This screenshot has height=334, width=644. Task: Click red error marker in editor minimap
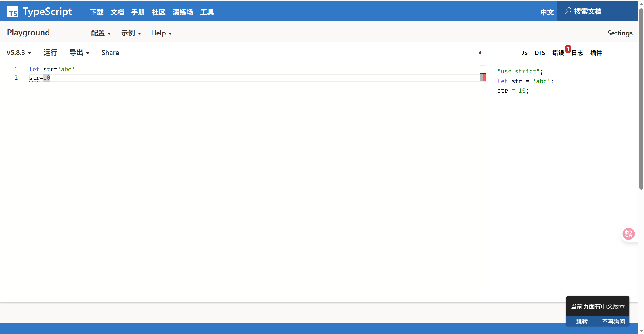[x=484, y=77]
